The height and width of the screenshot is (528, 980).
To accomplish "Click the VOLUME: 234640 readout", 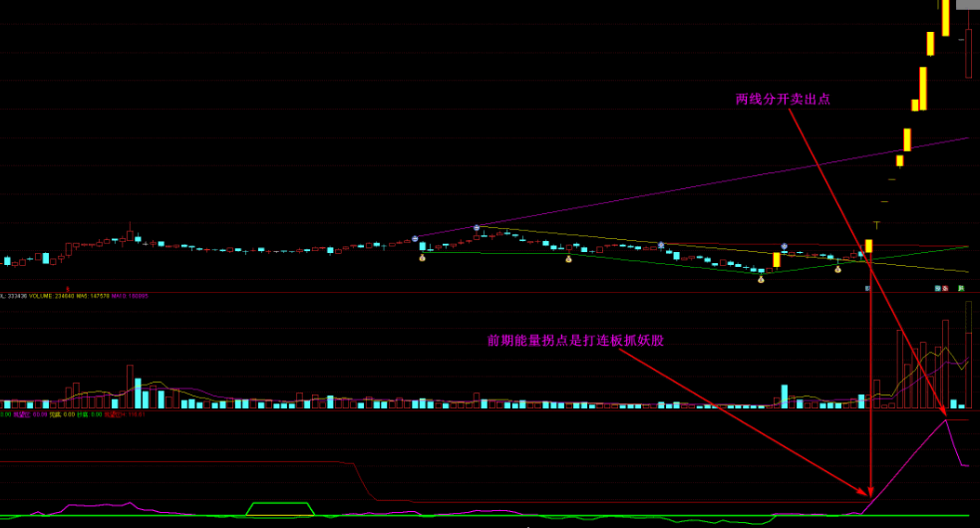I will [x=51, y=296].
